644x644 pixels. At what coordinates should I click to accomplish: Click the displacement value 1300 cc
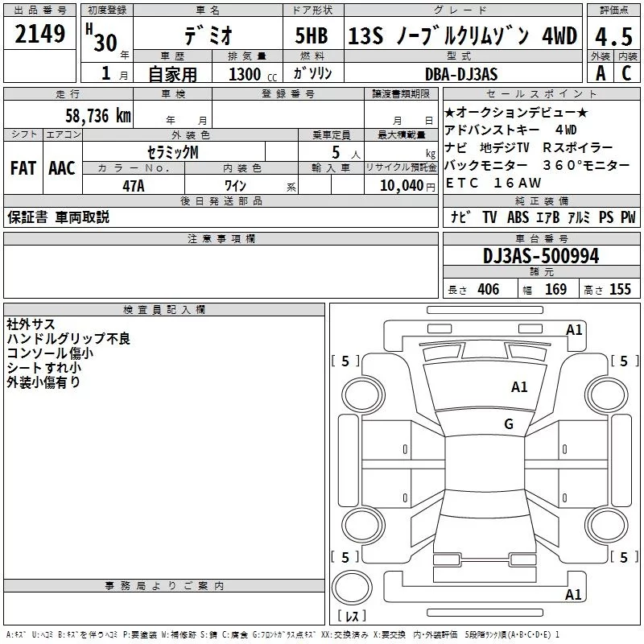point(253,74)
